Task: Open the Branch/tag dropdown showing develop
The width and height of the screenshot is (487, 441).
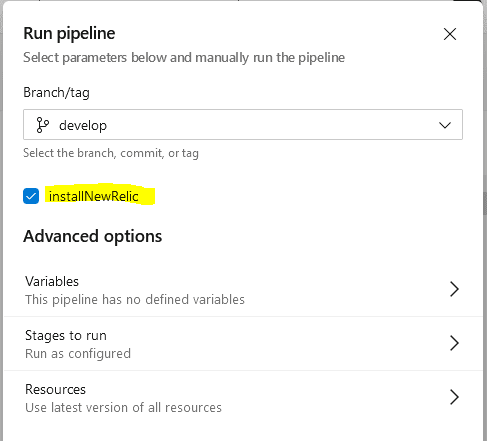Action: point(243,124)
